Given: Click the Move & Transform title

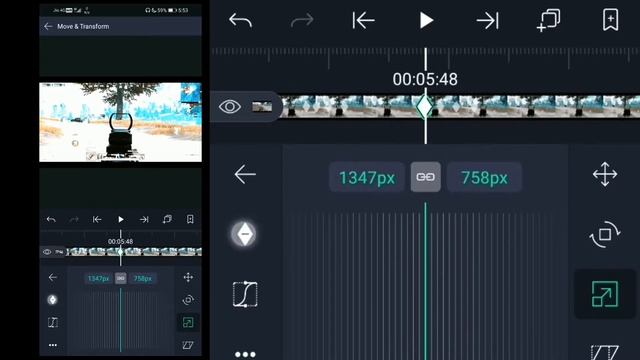Looking at the screenshot, I should click(x=83, y=26).
